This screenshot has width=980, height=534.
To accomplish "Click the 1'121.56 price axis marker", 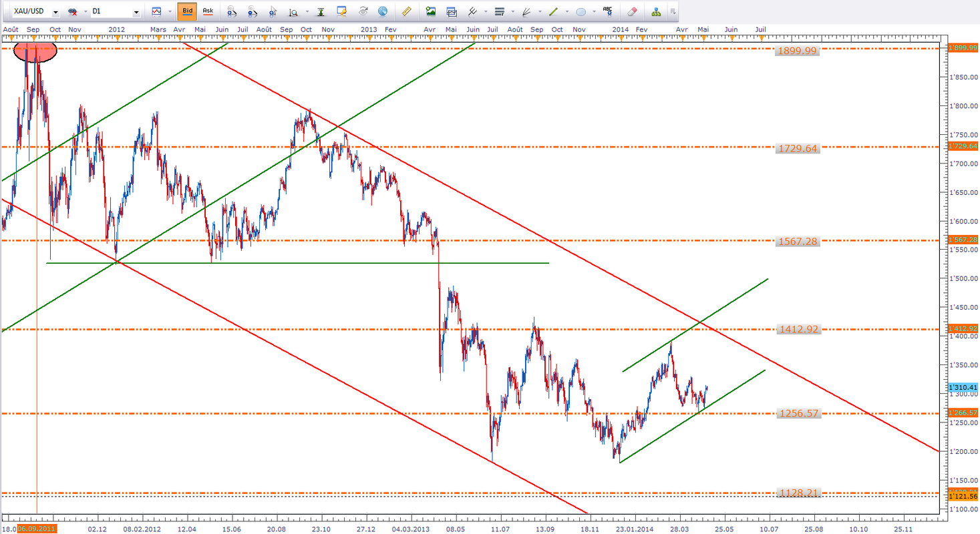I will [x=963, y=497].
